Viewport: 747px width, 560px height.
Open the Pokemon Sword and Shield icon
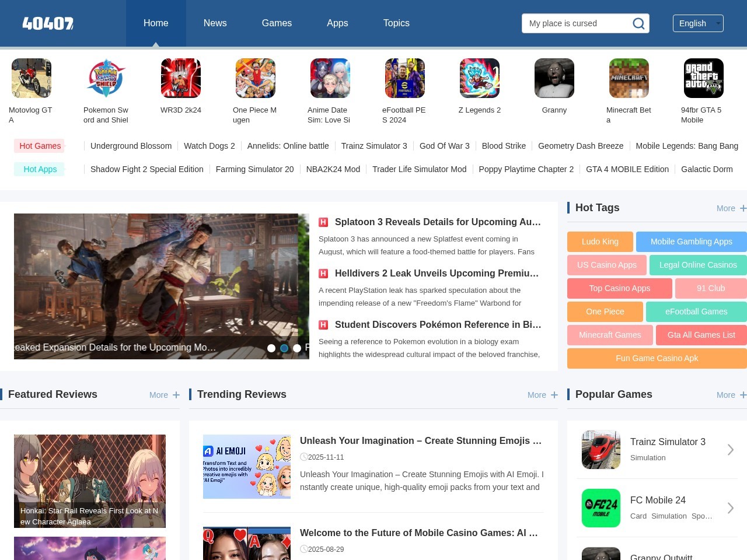point(106,78)
